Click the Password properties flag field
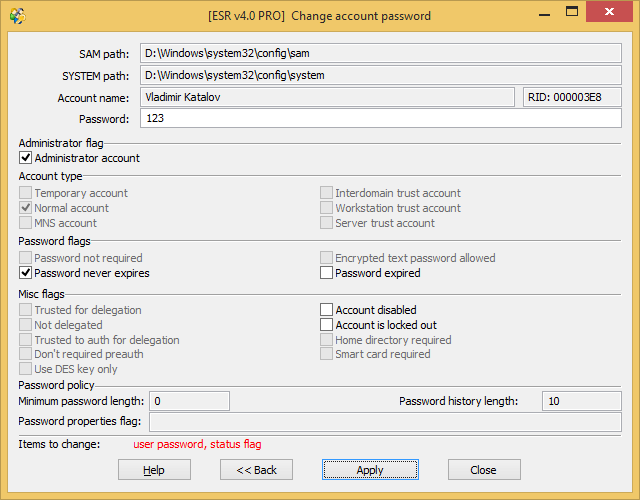The image size is (640, 500). (x=385, y=422)
